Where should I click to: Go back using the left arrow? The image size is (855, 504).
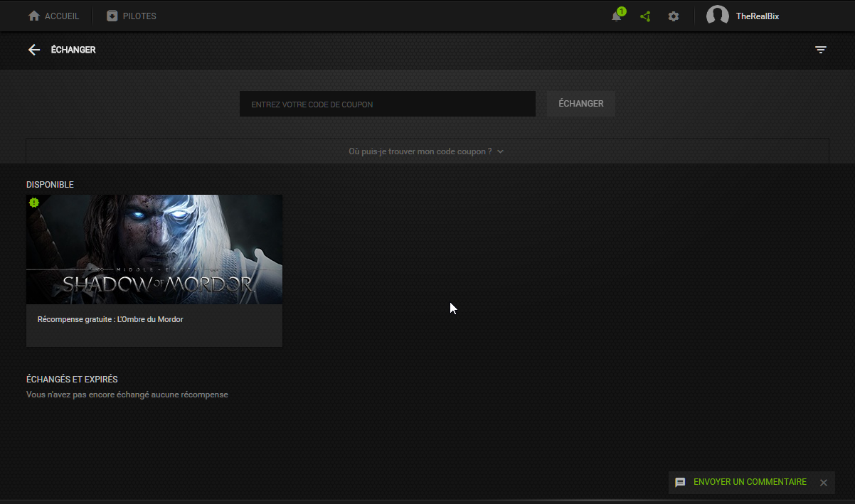(33, 50)
